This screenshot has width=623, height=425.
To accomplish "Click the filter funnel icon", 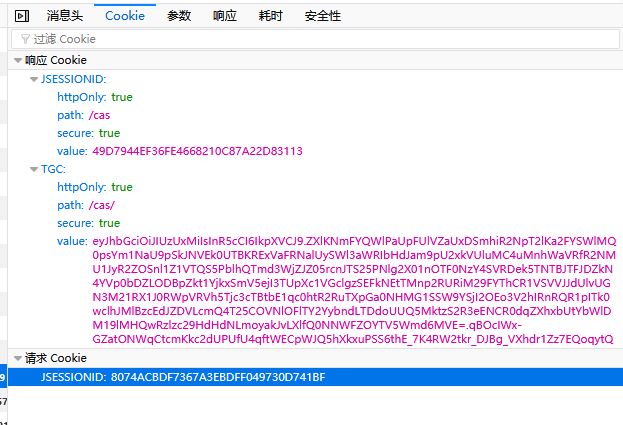I will (x=25, y=39).
